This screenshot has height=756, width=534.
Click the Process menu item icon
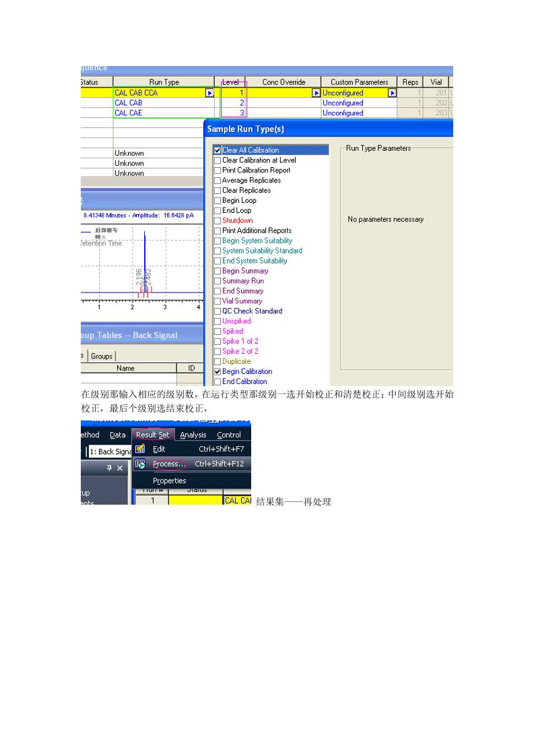coord(140,464)
